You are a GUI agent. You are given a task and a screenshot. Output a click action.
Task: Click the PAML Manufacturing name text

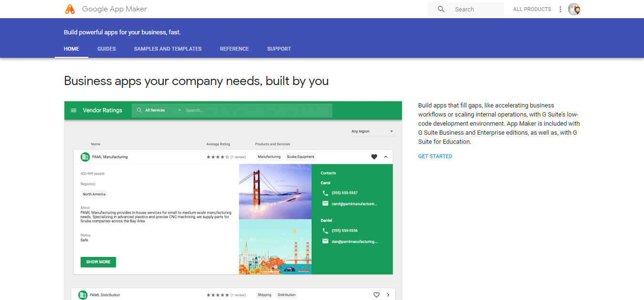click(x=109, y=157)
